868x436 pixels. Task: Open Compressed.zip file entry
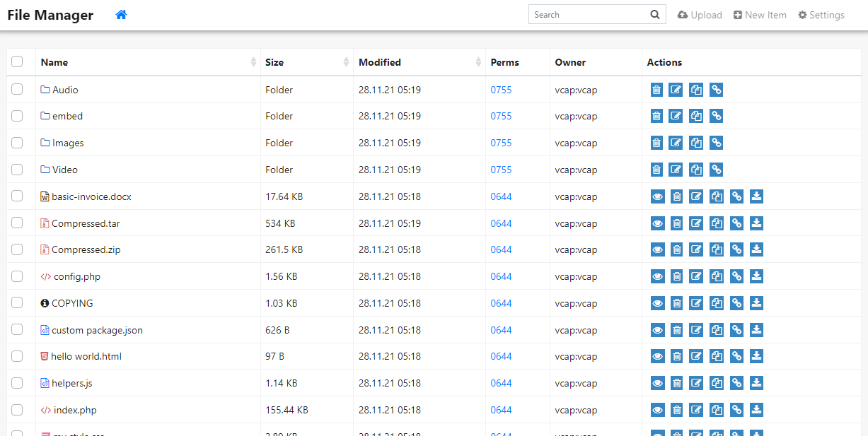tap(80, 249)
